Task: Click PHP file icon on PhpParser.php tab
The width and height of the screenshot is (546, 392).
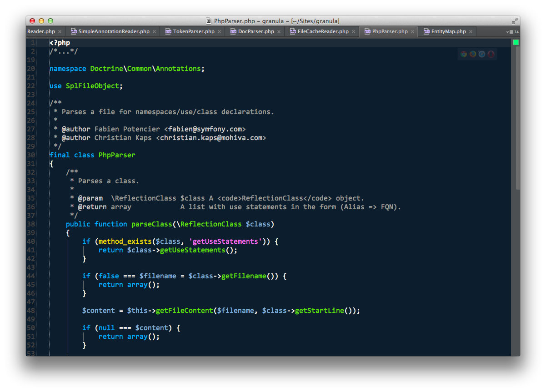Action: pos(367,31)
